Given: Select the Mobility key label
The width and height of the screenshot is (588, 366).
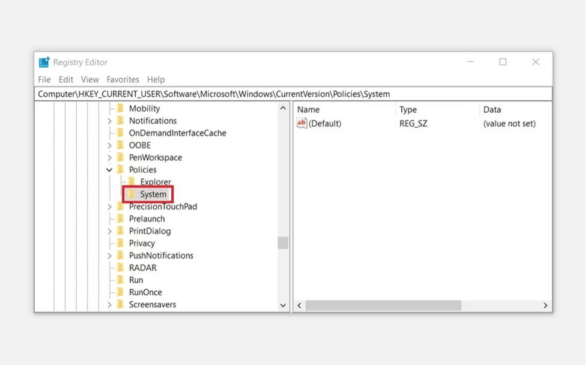Looking at the screenshot, I should [144, 109].
